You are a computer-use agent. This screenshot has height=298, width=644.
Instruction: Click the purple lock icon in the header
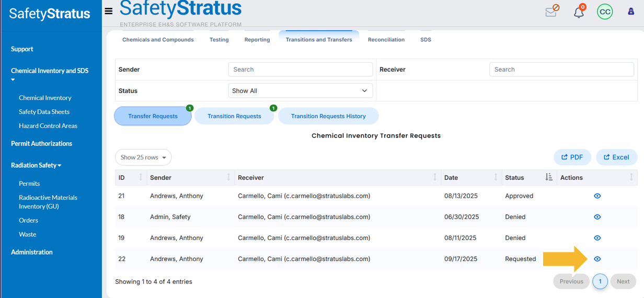[x=631, y=12]
